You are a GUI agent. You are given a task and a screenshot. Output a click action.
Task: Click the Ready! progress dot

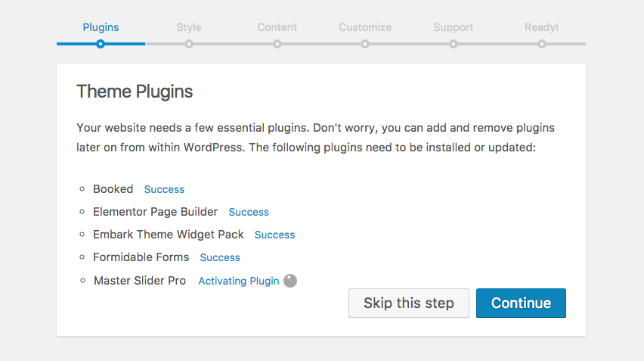coord(542,44)
